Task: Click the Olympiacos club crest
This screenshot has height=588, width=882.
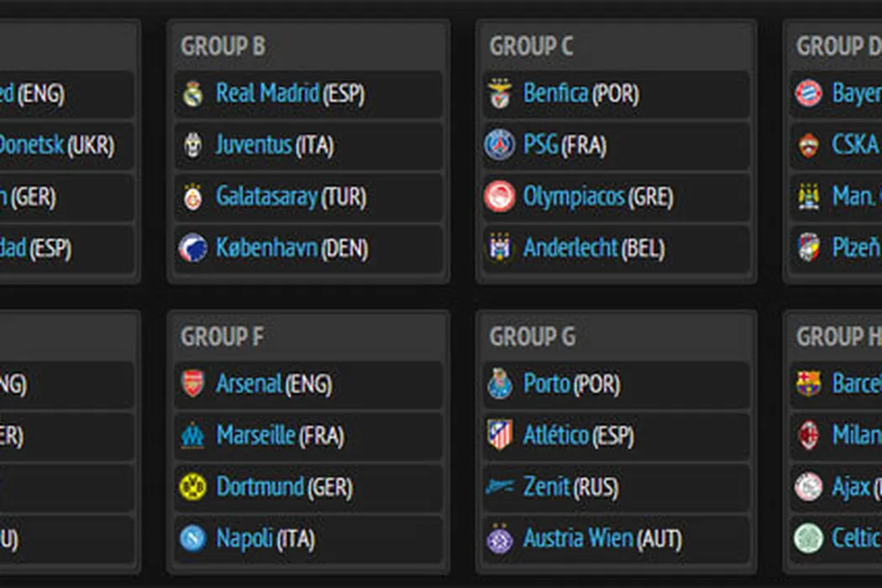Action: (500, 197)
